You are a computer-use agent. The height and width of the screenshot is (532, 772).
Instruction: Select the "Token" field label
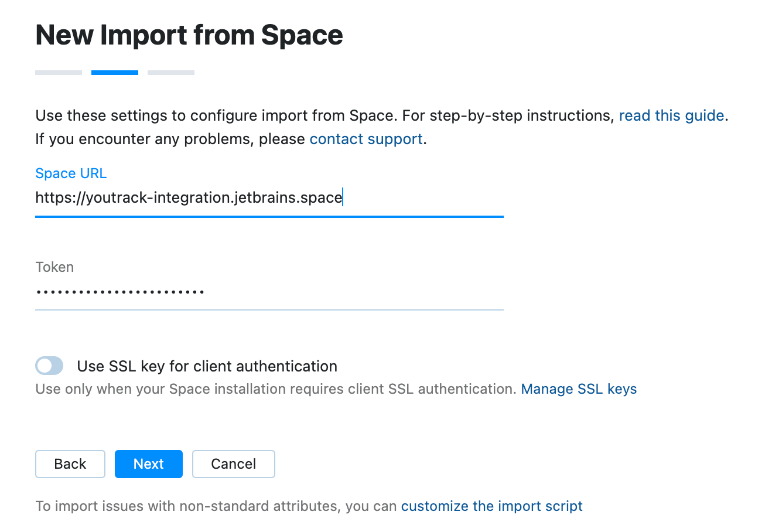coord(54,267)
